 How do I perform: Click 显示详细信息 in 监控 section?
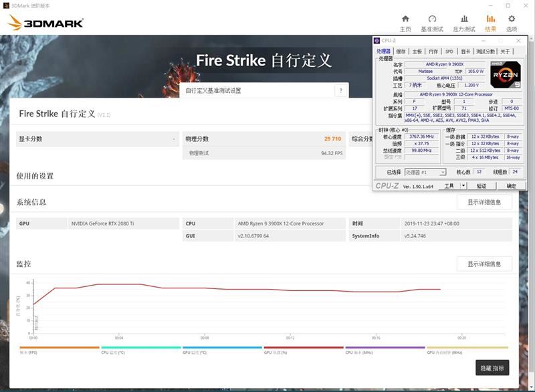tap(484, 264)
